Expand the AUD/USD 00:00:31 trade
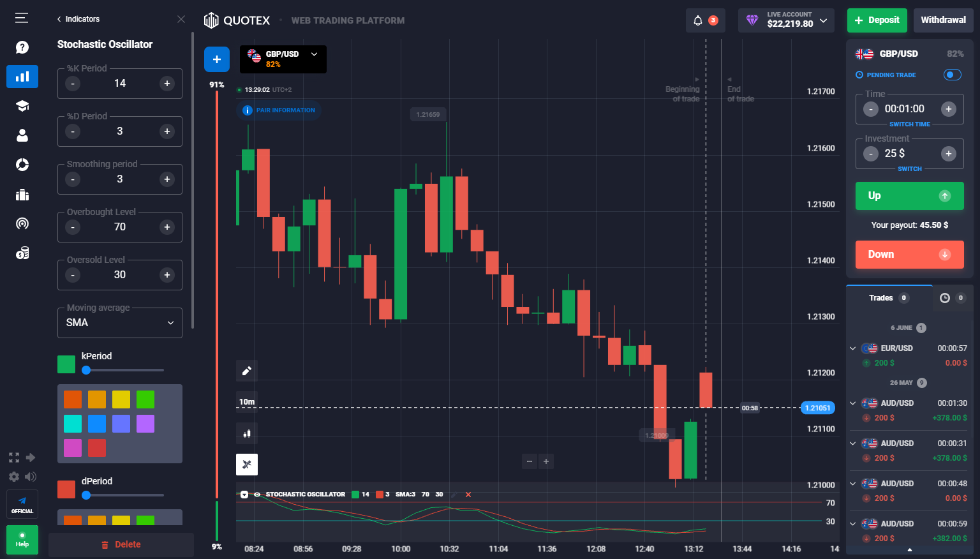This screenshot has width=980, height=559. 852,443
